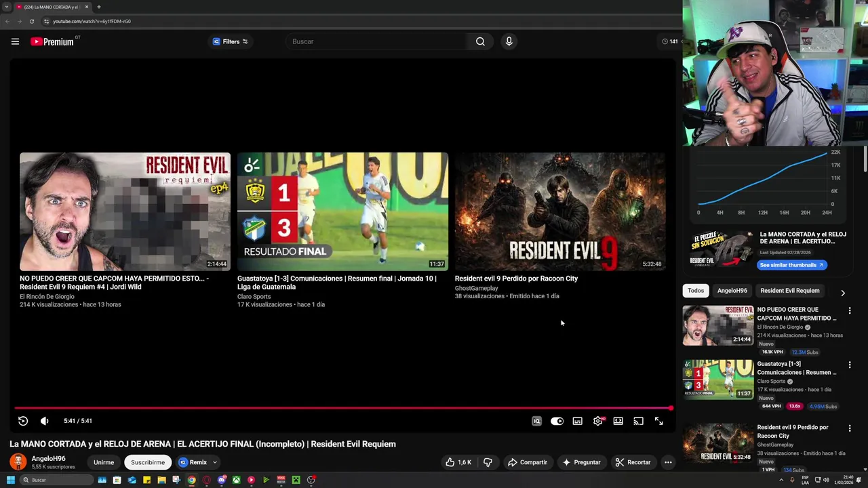Open Opera from the taskbar
868x488 pixels.
[206, 480]
